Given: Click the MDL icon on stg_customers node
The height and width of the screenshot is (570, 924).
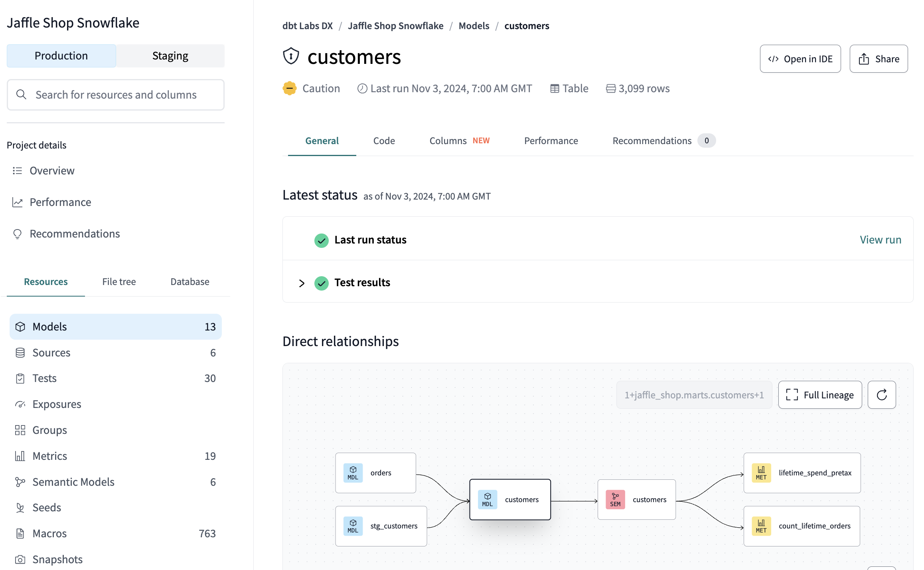Looking at the screenshot, I should (352, 526).
